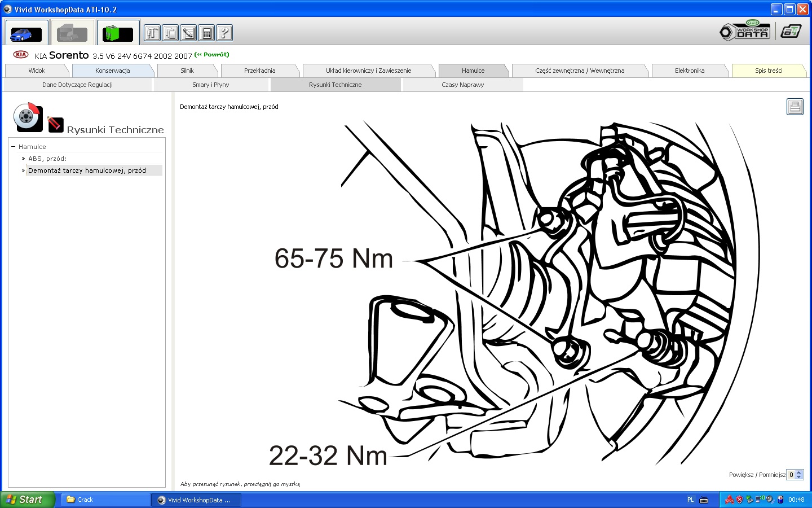Click the Vivid WorkshopData logo
This screenshot has width=812, height=508.
click(745, 30)
